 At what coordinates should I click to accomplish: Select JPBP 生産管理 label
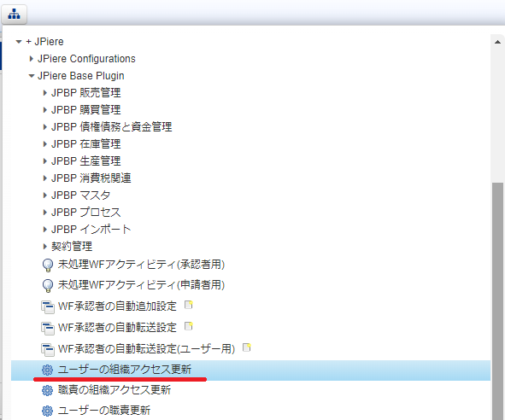(x=86, y=161)
